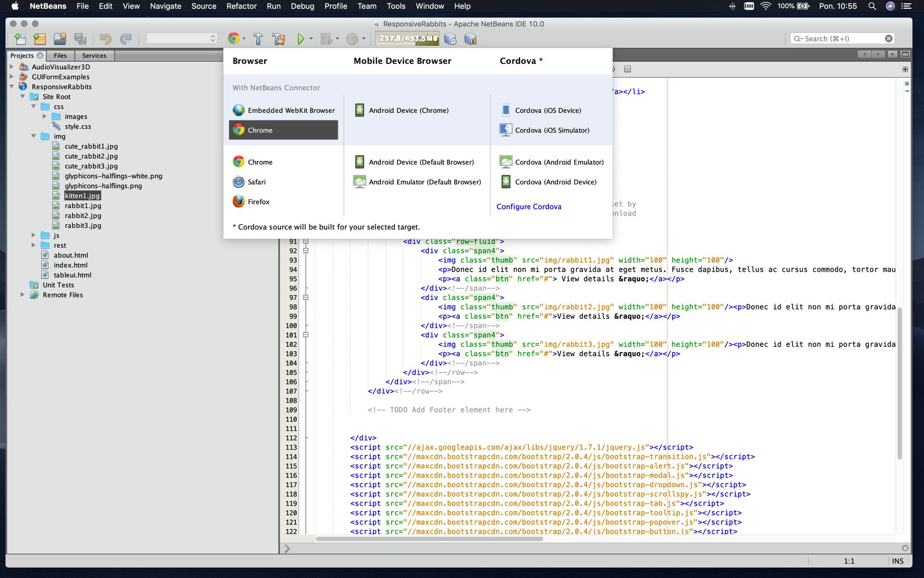Screen dimensions: 924x578
Task: Click the editor horizontal scrollbar
Action: [429, 538]
